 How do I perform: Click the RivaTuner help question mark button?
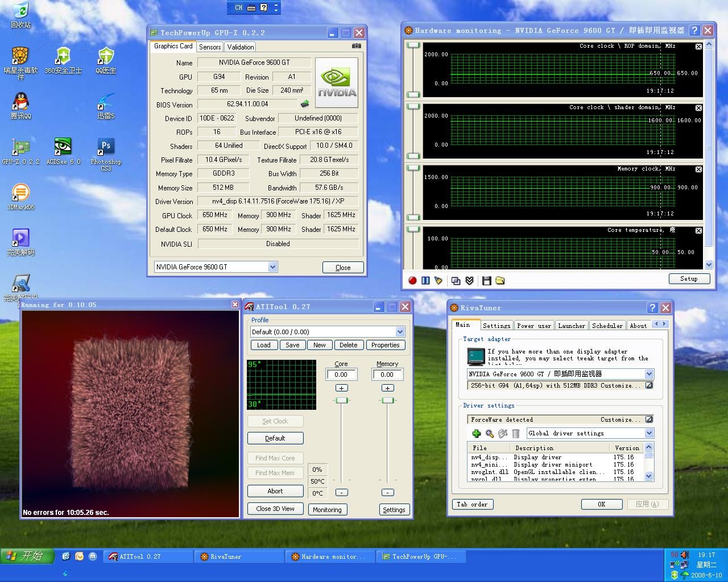[x=652, y=307]
